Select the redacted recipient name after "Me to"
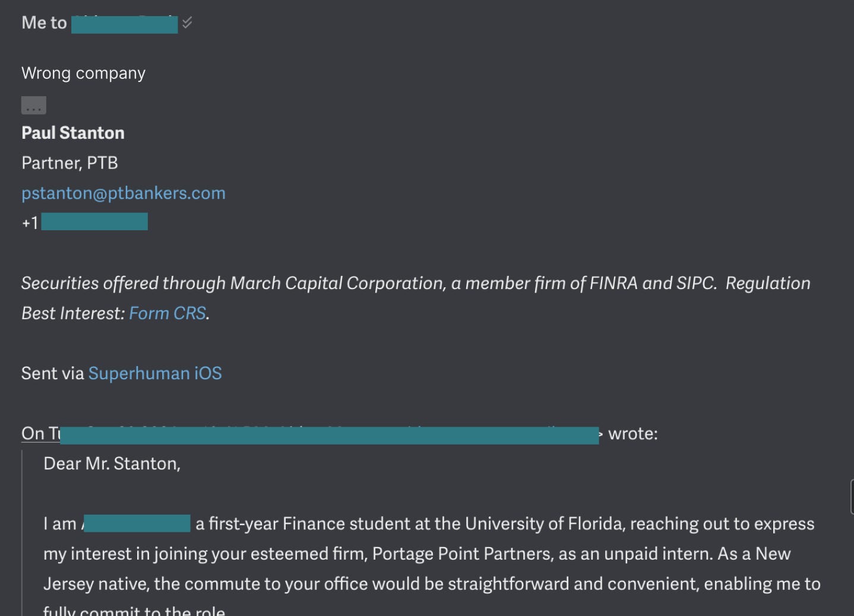 click(x=124, y=24)
